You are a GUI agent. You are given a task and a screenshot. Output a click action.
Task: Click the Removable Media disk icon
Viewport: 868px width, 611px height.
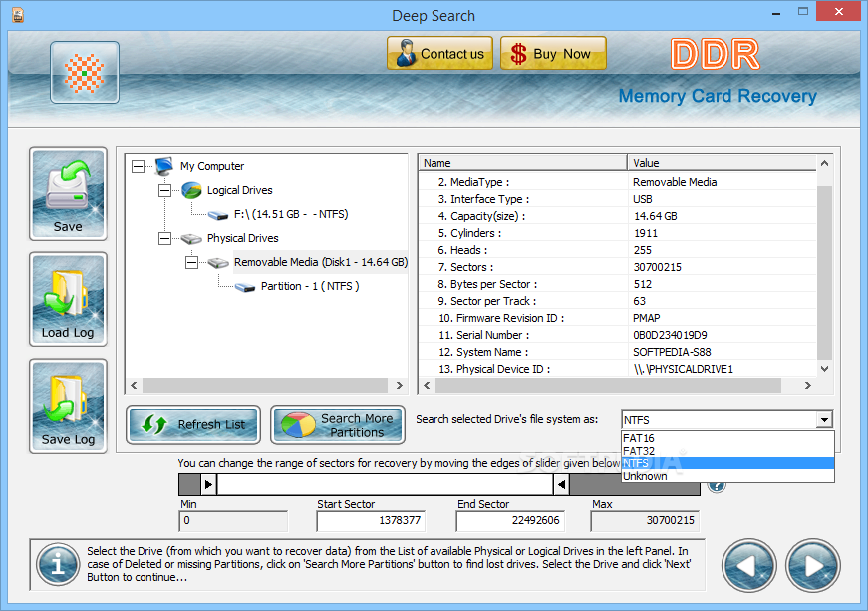point(218,263)
